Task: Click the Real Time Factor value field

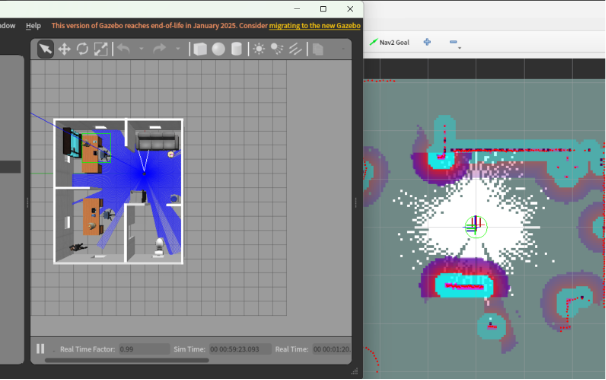Action: pos(144,349)
